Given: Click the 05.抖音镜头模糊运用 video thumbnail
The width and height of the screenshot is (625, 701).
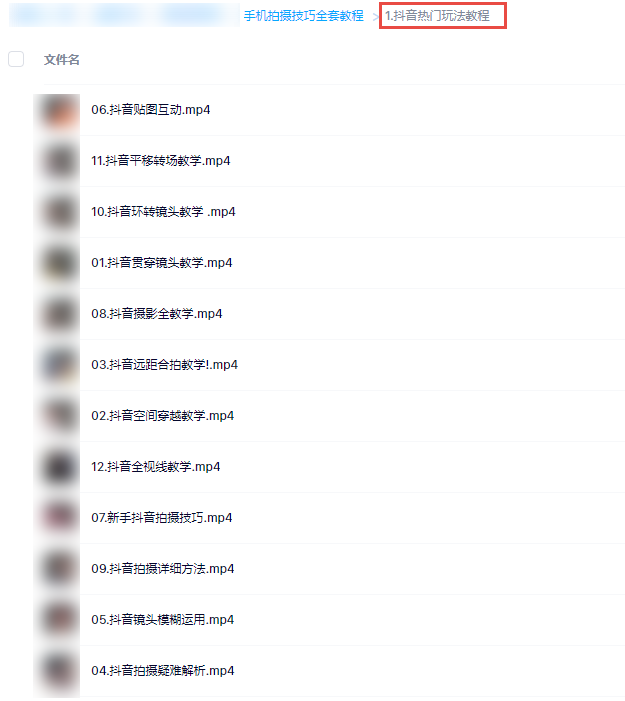Looking at the screenshot, I should pyautogui.click(x=58, y=620).
